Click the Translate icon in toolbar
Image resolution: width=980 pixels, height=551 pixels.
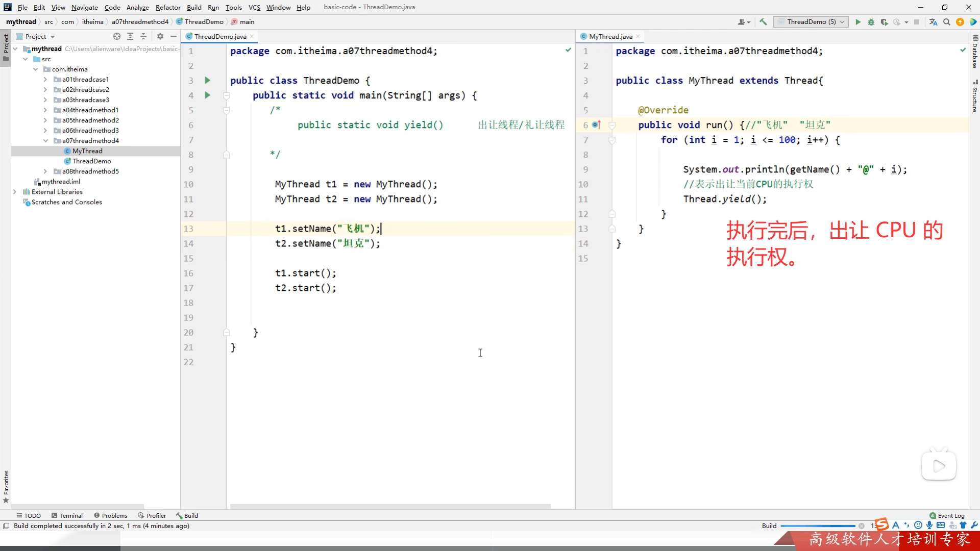click(x=934, y=22)
